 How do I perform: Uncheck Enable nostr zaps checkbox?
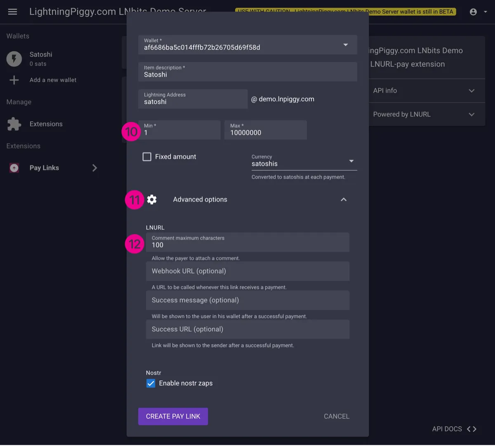coord(151,383)
